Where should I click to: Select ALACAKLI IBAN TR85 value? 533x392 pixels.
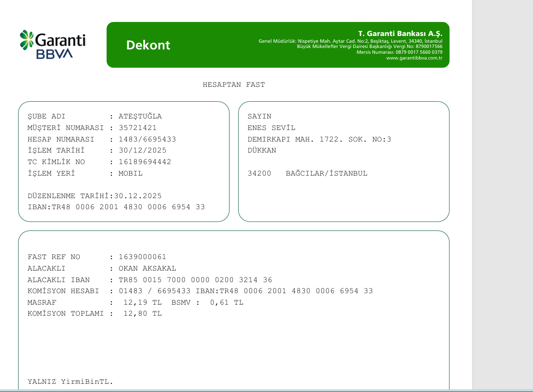(195, 280)
